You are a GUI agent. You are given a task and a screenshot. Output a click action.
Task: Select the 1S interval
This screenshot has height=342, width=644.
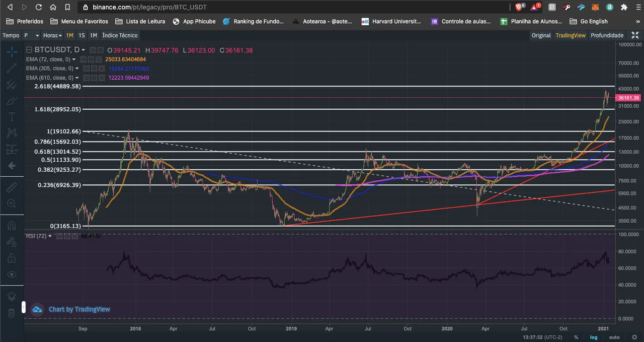(x=82, y=35)
